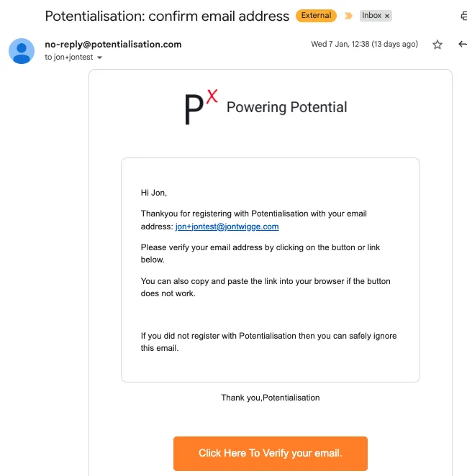Click the Powering Potential header text

[286, 108]
